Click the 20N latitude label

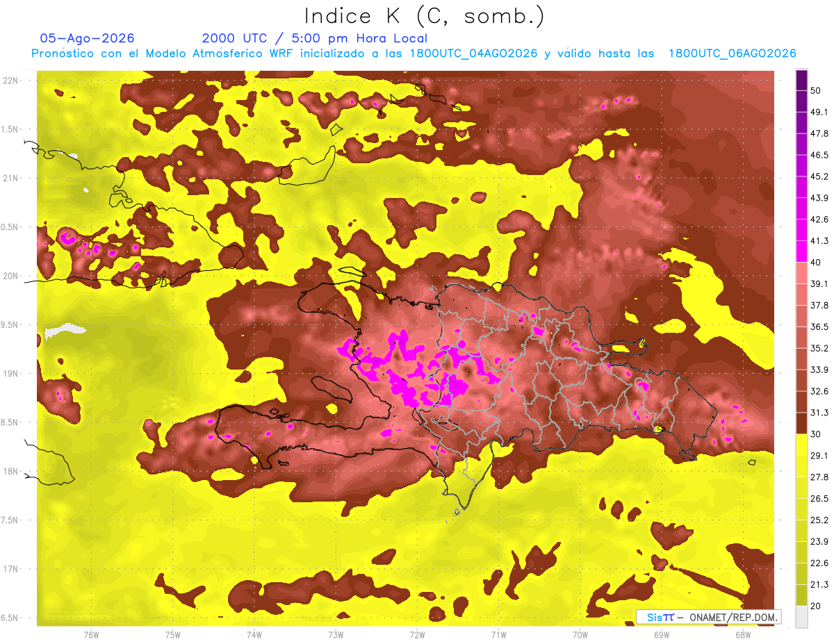click(12, 276)
